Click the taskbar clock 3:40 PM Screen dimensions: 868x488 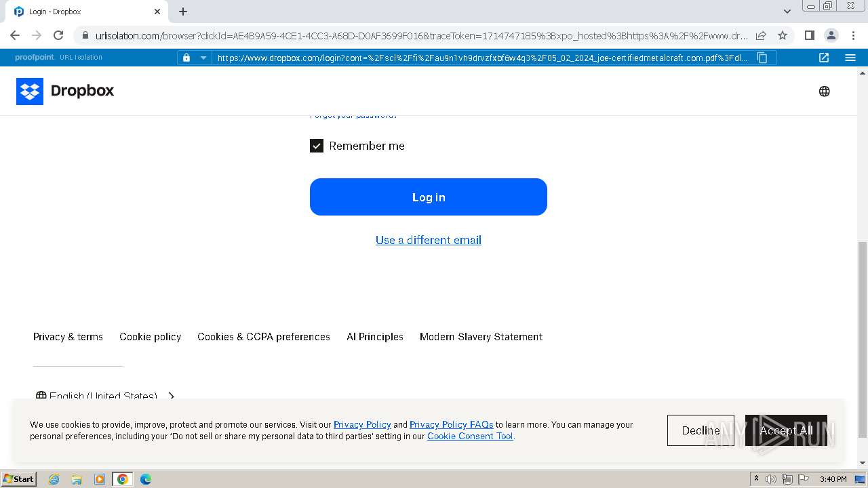[x=833, y=479]
